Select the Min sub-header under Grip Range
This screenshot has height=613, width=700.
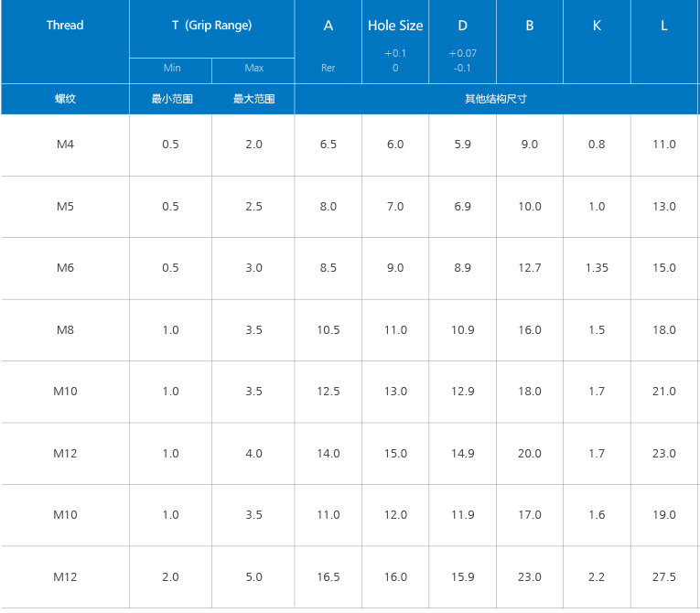click(x=171, y=69)
